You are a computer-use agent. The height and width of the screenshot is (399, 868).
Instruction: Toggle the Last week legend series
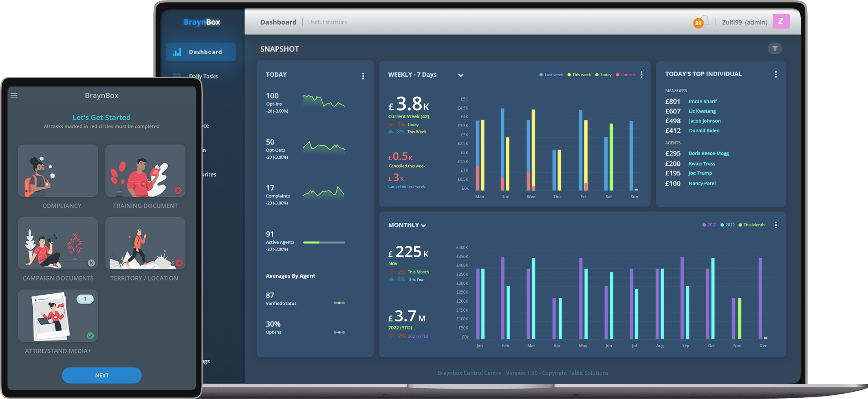tap(551, 75)
